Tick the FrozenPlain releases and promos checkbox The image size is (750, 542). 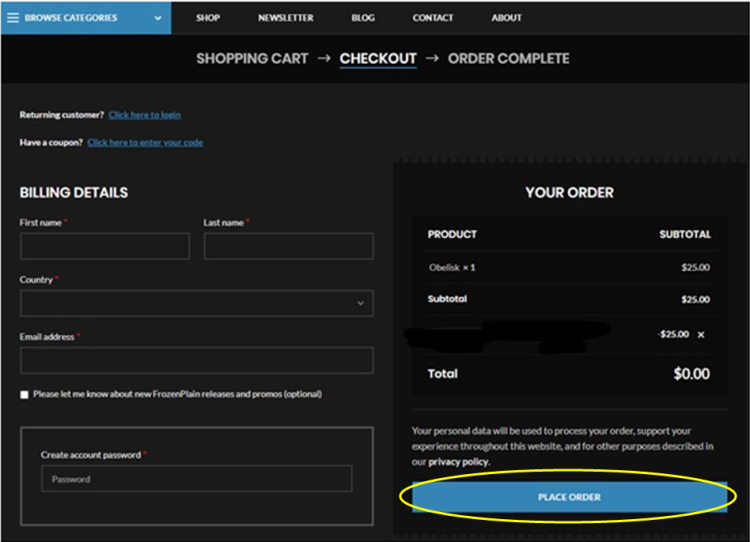25,395
